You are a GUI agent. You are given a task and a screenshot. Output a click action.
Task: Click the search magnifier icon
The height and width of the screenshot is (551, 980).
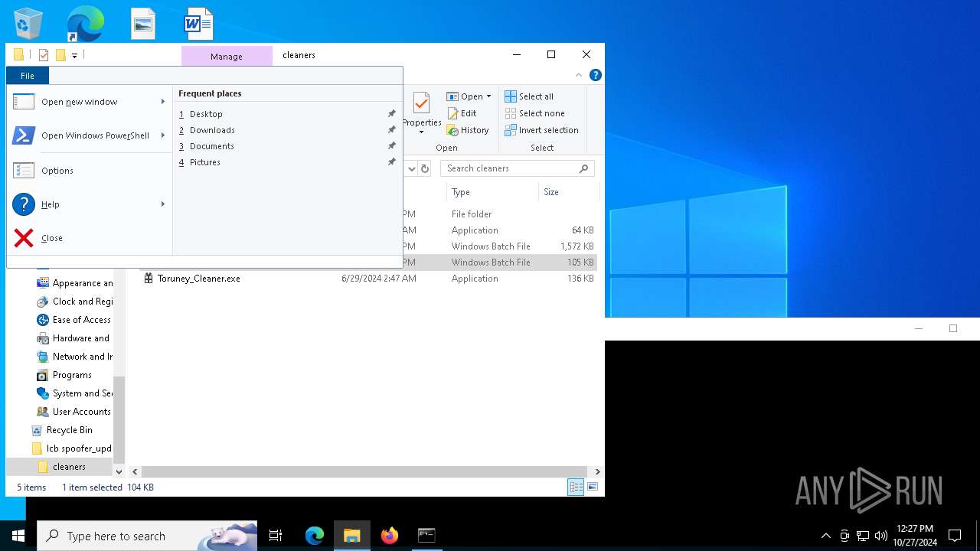583,168
